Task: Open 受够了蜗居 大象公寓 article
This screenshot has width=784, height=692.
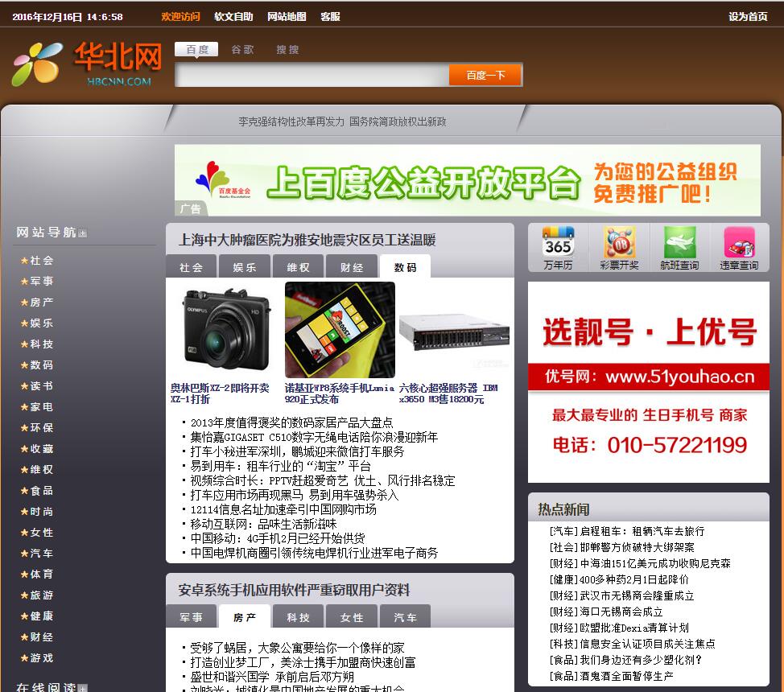Action: 297,649
